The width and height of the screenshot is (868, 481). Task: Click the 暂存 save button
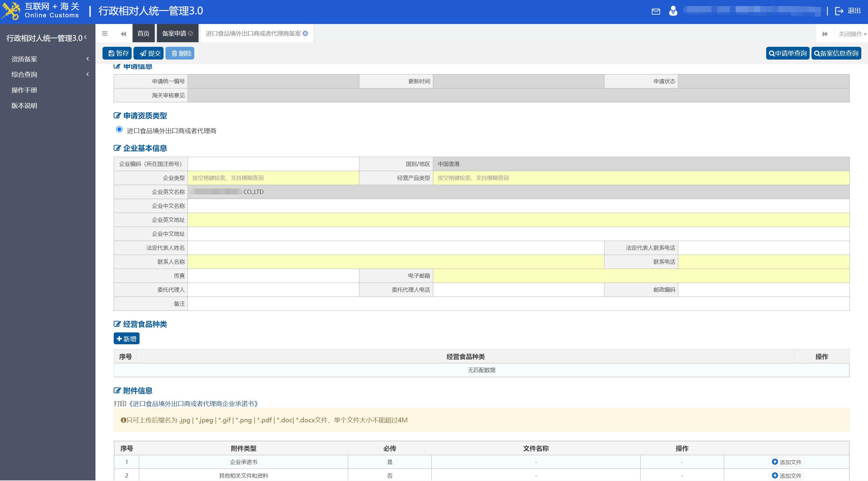[117, 53]
